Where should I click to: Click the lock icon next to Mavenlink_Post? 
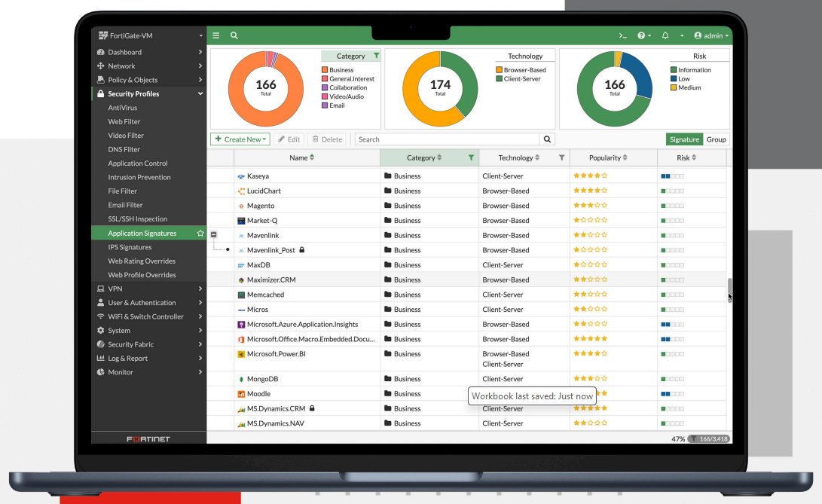(x=302, y=250)
